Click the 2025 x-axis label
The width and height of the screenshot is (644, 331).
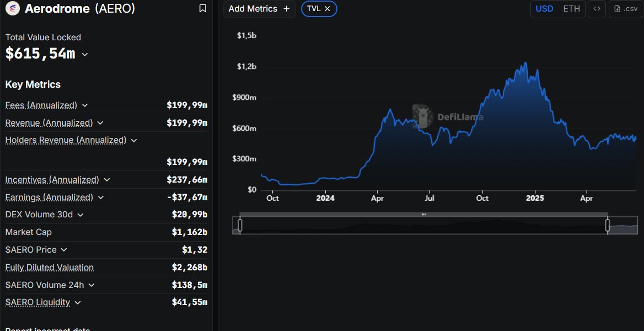pyautogui.click(x=535, y=198)
